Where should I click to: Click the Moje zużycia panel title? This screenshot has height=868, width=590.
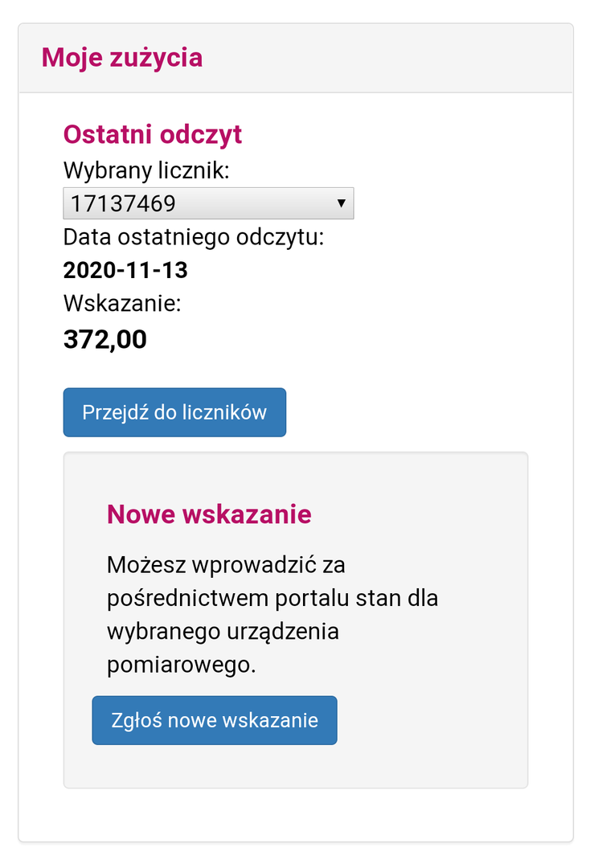(x=122, y=58)
